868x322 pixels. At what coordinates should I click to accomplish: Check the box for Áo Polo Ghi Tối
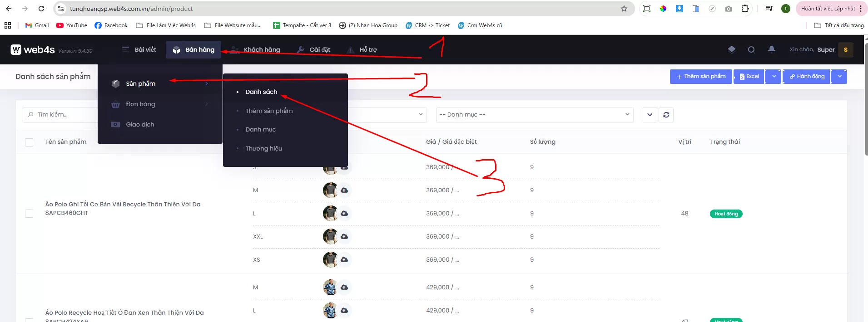pyautogui.click(x=29, y=213)
